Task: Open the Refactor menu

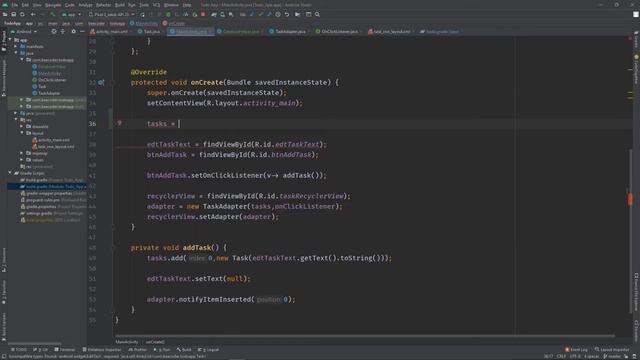Action: pos(103,5)
